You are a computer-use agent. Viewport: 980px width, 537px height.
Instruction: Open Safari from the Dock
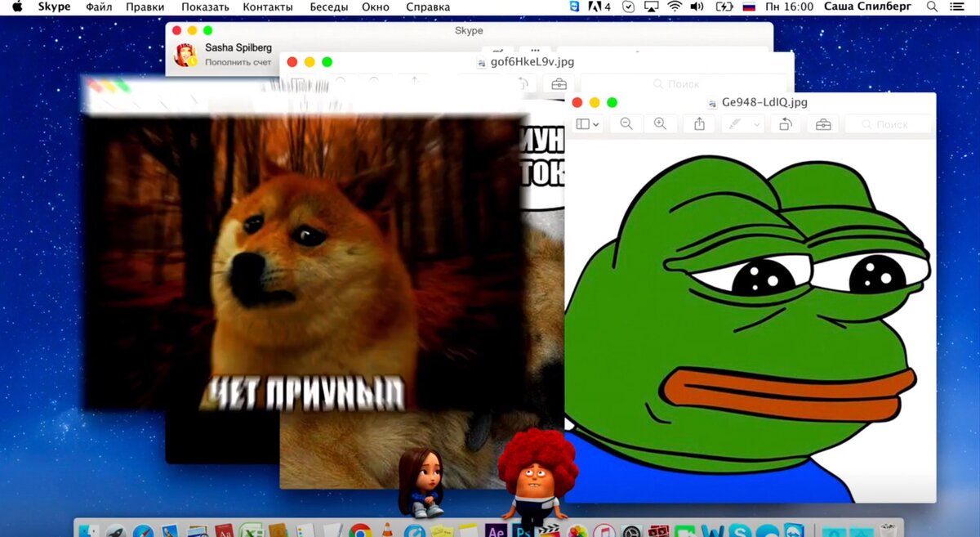(x=144, y=531)
